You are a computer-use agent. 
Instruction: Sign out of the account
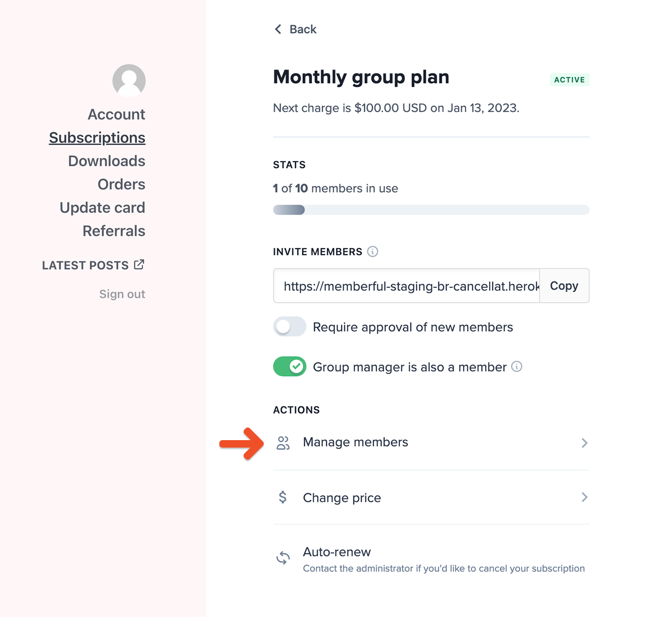pyautogui.click(x=122, y=294)
